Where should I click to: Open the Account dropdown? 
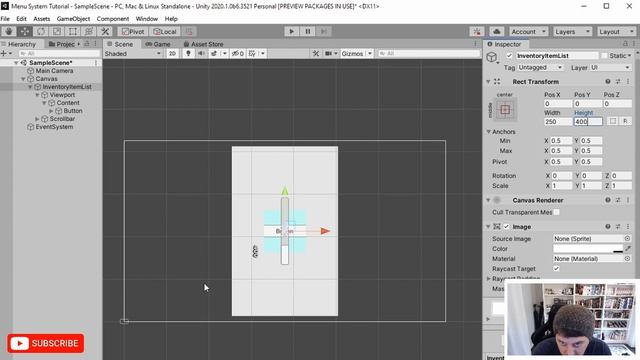528,31
